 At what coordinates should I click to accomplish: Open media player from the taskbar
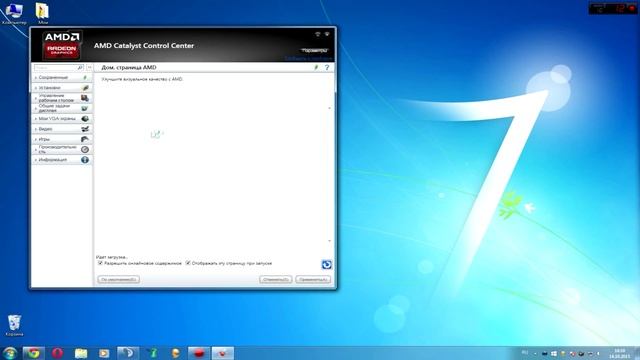[104, 353]
